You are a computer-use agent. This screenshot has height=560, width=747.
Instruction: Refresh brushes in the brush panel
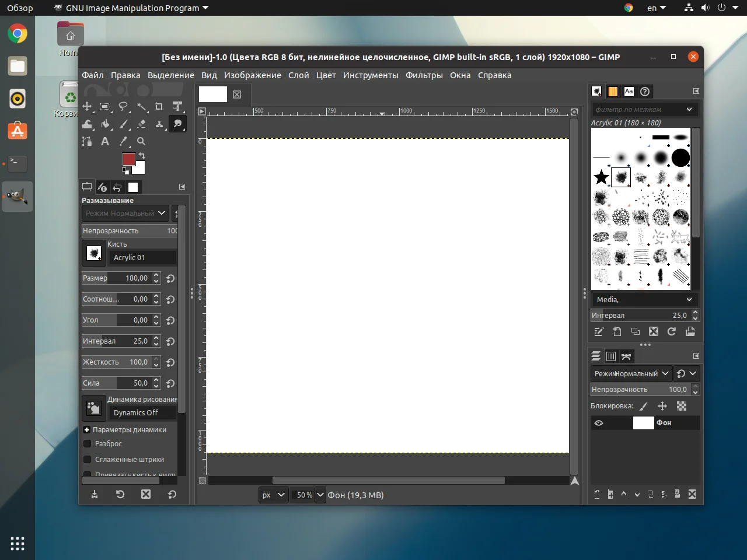[672, 331]
